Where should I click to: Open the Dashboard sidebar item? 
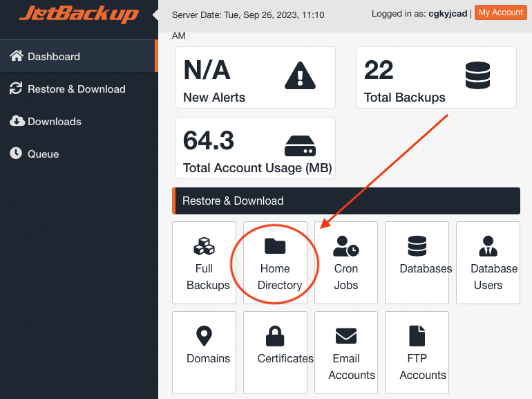click(x=79, y=57)
